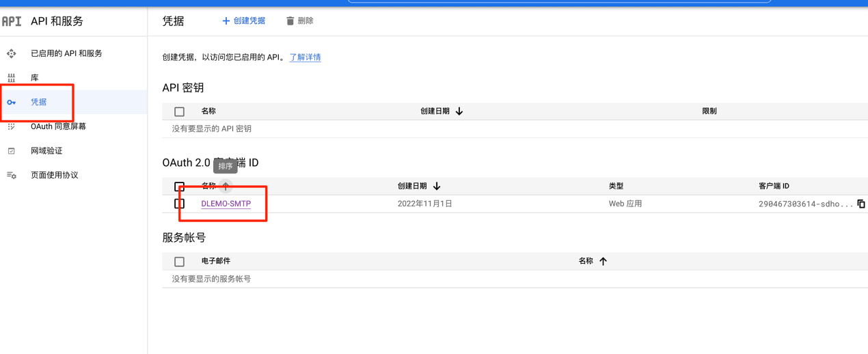Screen dimensions: 868x354
Task: Click the OAuth 同意屏幕 sidebar icon
Action: pyautogui.click(x=12, y=126)
